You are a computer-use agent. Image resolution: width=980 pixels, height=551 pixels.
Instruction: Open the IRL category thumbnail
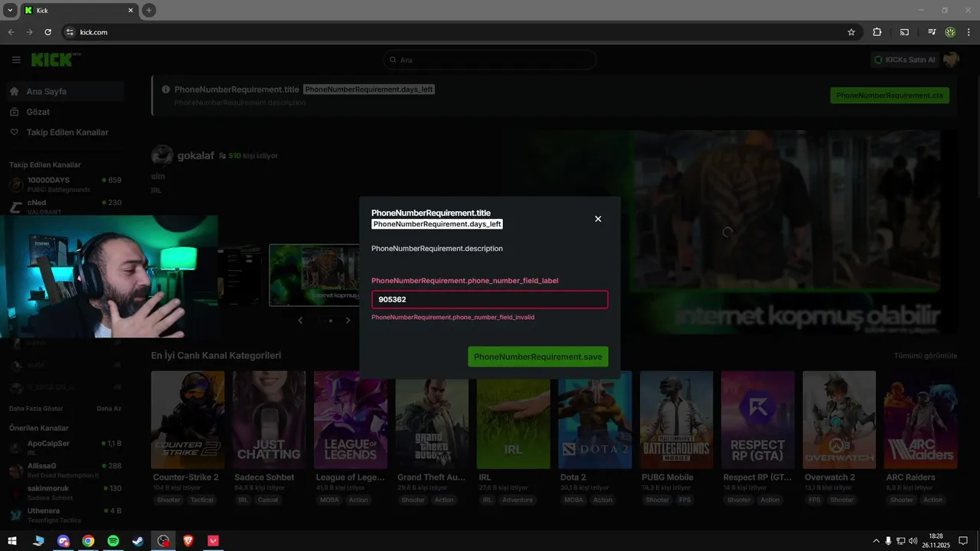tap(513, 420)
